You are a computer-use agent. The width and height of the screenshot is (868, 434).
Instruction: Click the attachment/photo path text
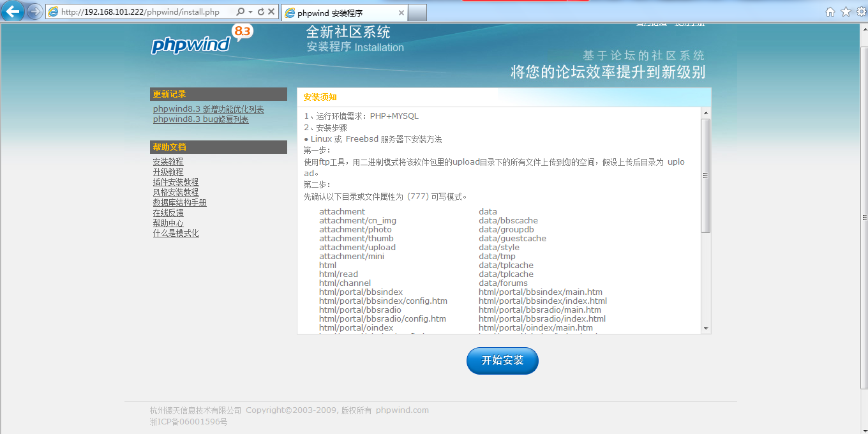pyautogui.click(x=355, y=230)
